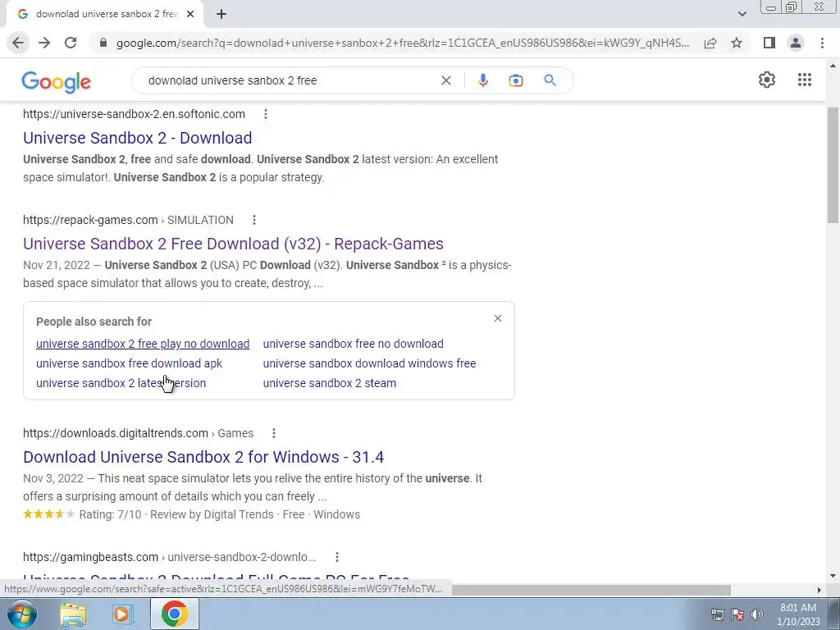Open the Chrome side panel

coord(769,43)
